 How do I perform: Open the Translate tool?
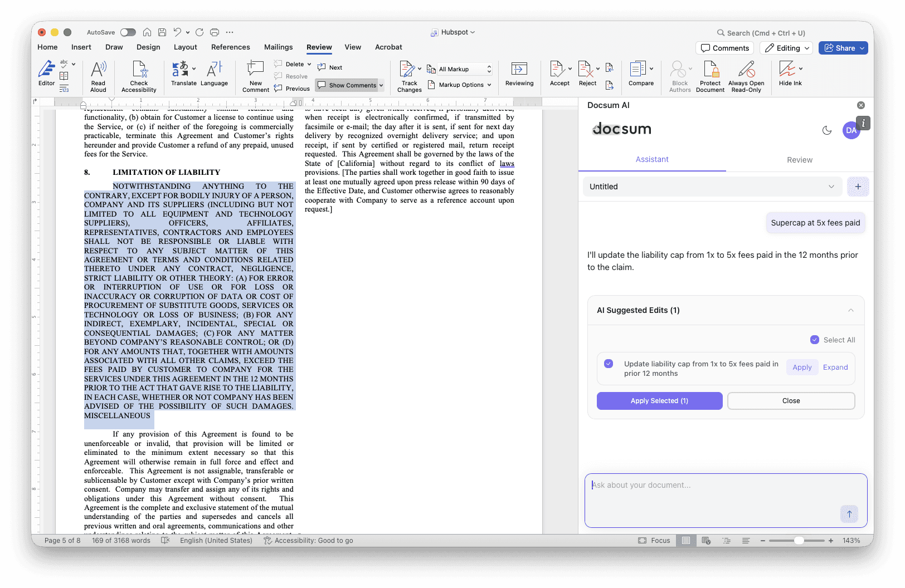click(183, 75)
